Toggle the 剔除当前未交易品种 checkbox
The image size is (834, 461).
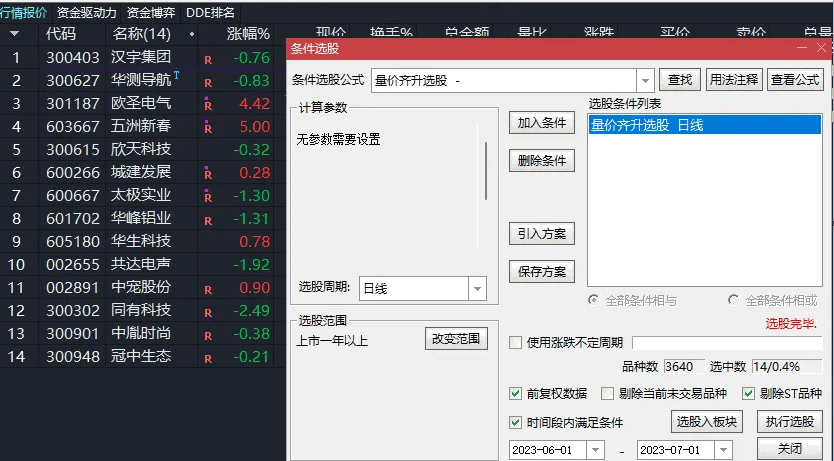[x=607, y=393]
